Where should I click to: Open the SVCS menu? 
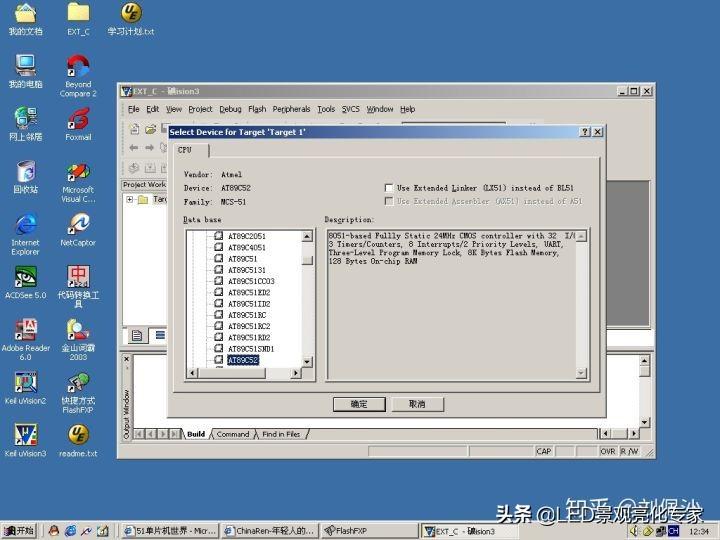click(x=350, y=109)
